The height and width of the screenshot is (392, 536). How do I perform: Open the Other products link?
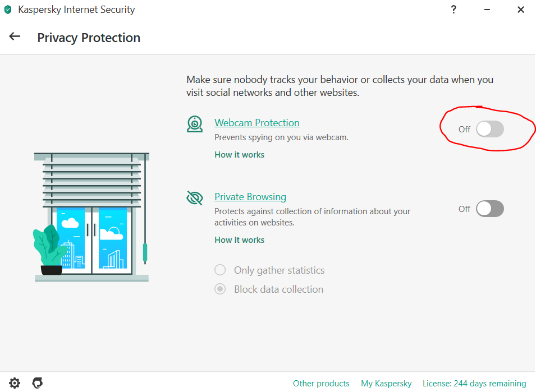click(321, 384)
